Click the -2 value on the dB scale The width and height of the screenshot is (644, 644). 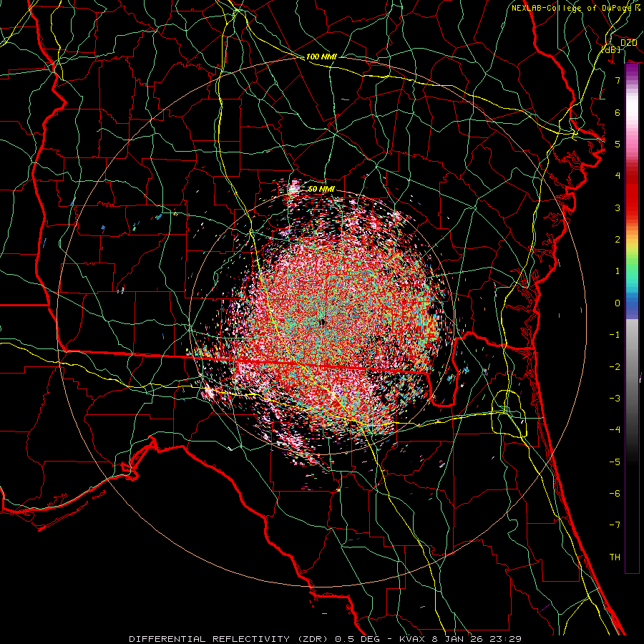click(615, 367)
